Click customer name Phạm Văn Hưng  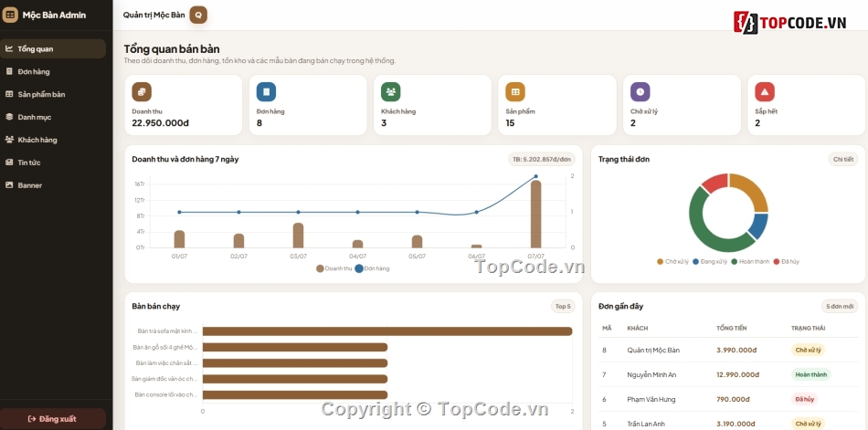pyautogui.click(x=651, y=399)
